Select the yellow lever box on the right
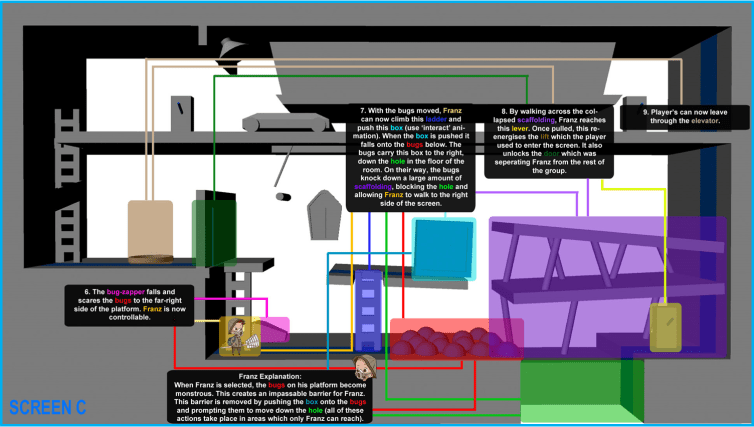The image size is (754, 427). (x=665, y=327)
